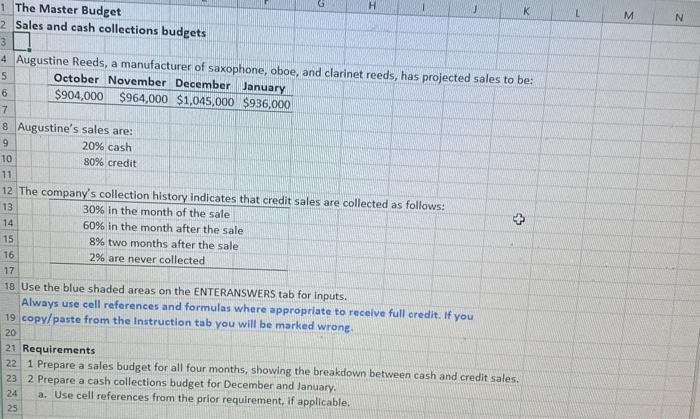This screenshot has width=700, height=419.
Task: Select the ENTERANSWERS instruction text in row 18
Action: 183,291
